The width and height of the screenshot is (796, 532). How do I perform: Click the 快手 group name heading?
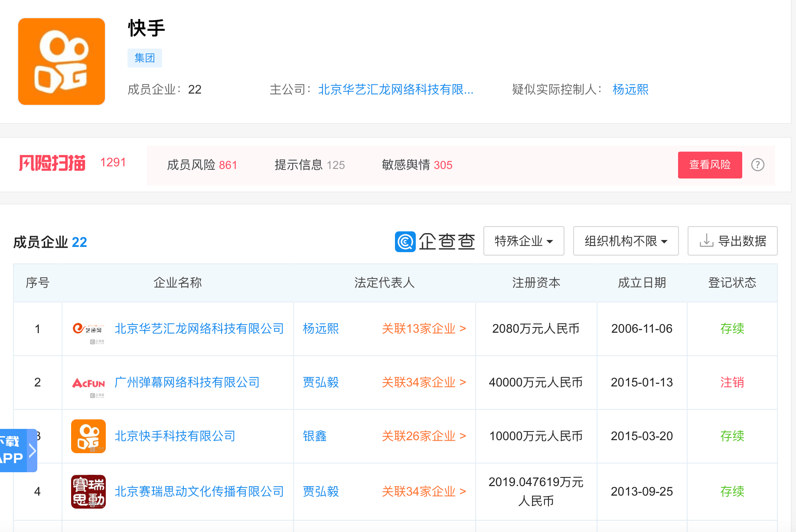click(147, 29)
